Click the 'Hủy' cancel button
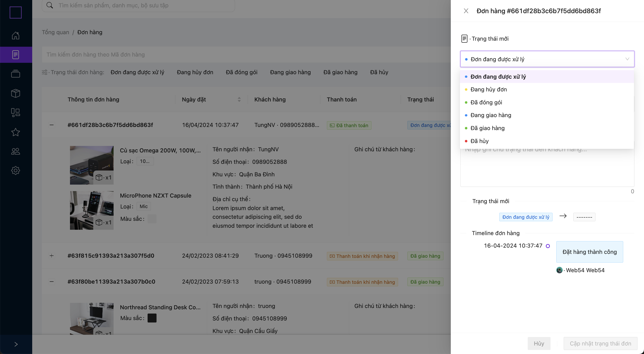This screenshot has width=644, height=354. pos(539,343)
